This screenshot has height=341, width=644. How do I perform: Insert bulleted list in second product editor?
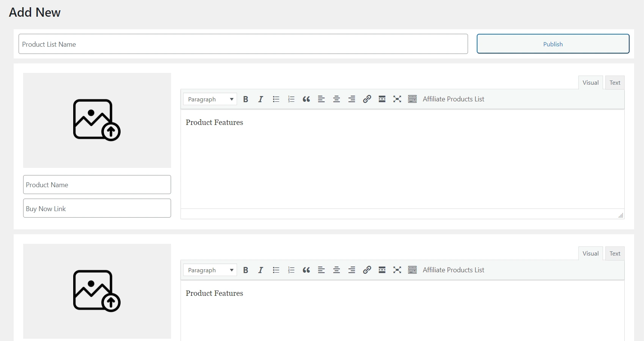276,270
